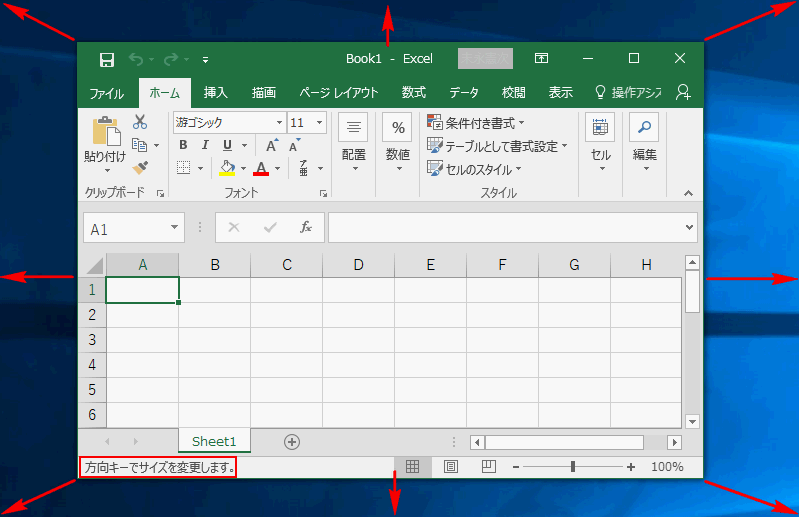The image size is (799, 517).
Task: Click the phonetic guide (ふりがな) icon
Action: [304, 168]
